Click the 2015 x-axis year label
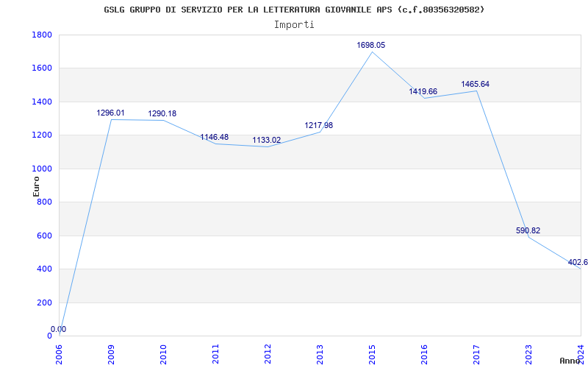 (x=372, y=355)
